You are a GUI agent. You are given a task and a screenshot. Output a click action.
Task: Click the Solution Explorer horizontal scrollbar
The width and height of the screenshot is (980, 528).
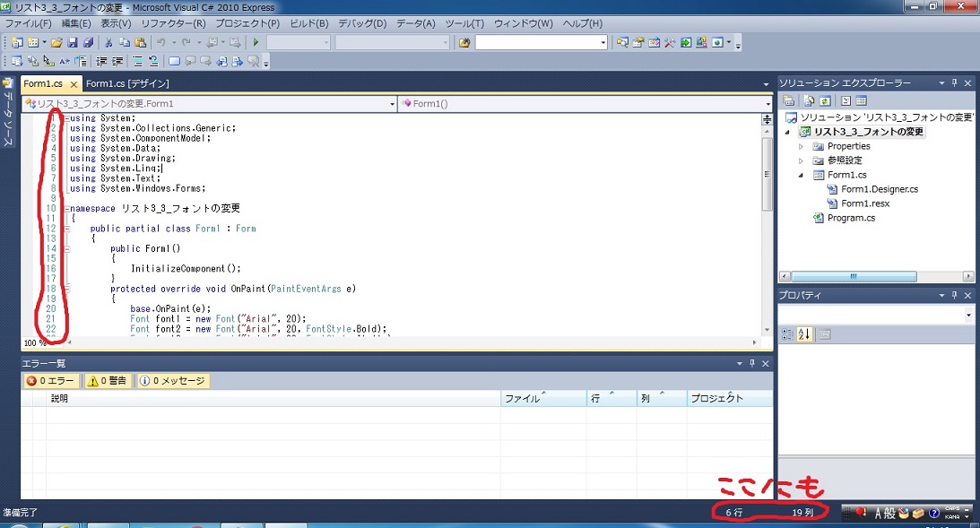(877, 276)
